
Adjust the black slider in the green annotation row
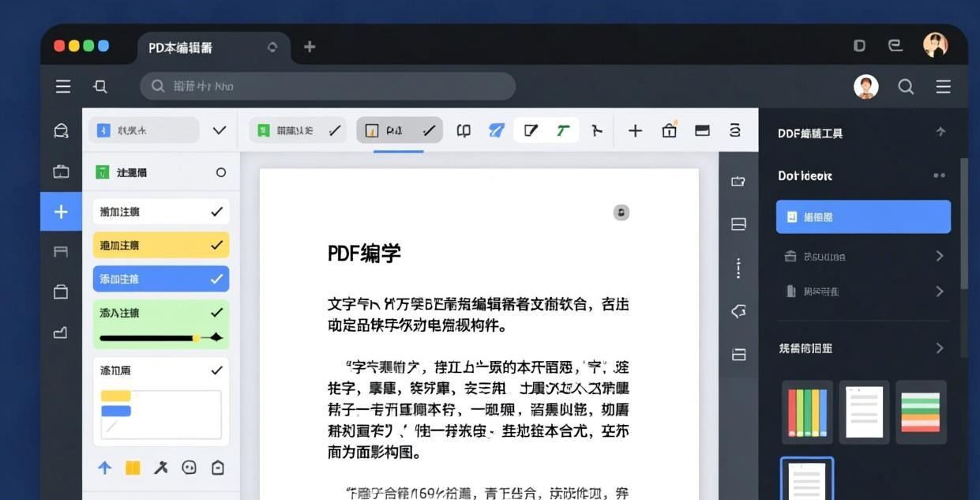tap(161, 337)
